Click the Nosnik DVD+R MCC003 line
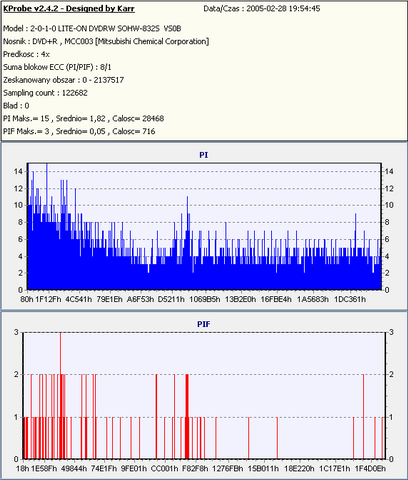 (x=106, y=41)
